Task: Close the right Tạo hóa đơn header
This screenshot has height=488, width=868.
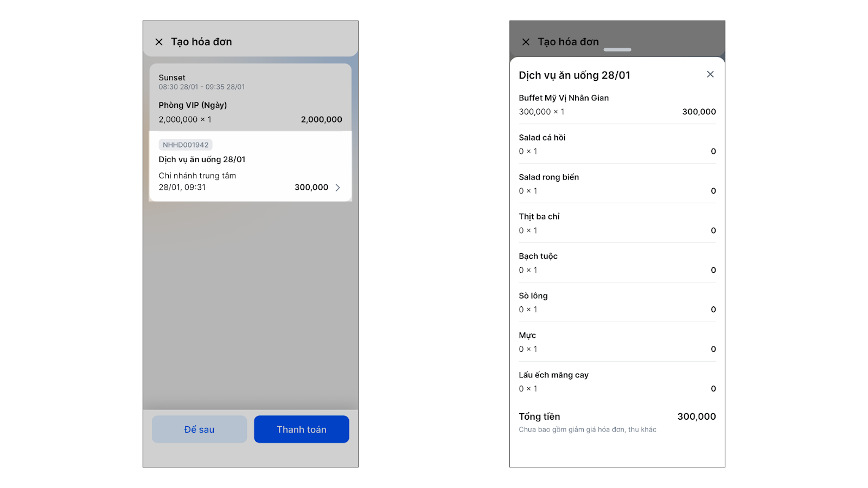Action: (x=526, y=42)
